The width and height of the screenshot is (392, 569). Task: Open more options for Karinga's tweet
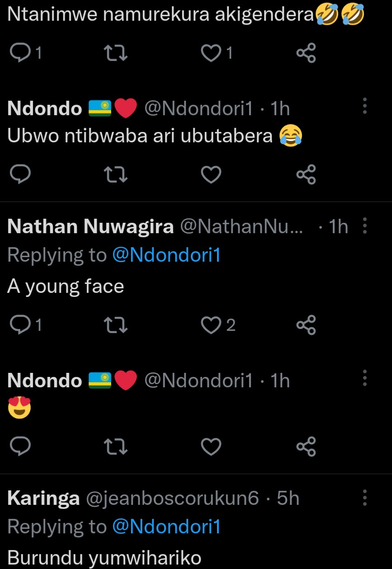(x=364, y=498)
